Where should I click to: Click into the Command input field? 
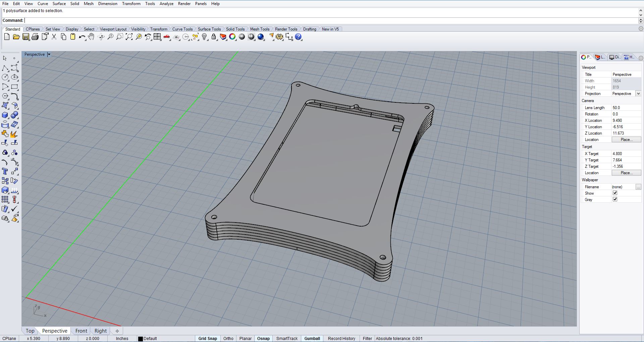coord(330,20)
